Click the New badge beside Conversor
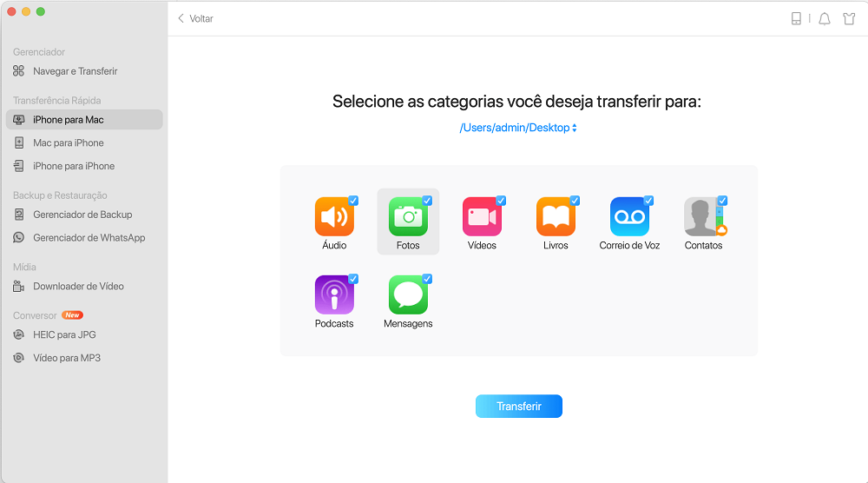This screenshot has width=868, height=483. 72,315
